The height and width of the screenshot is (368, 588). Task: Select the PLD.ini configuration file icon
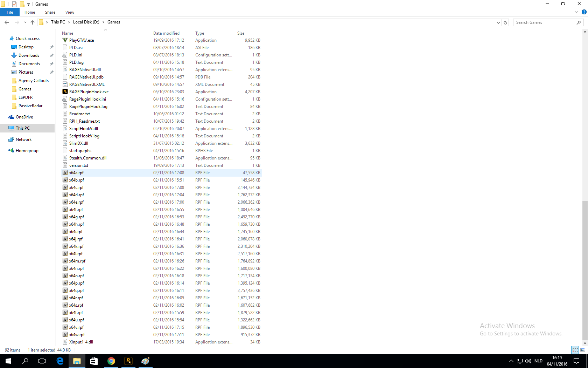coord(65,55)
